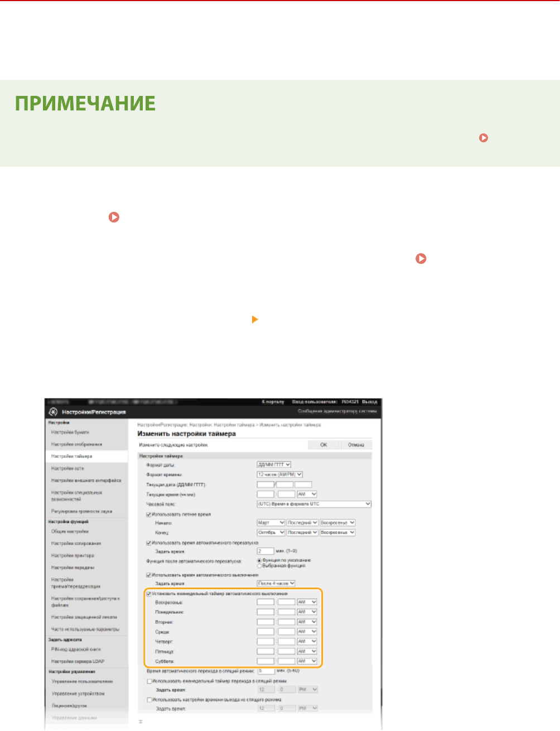Open 'PIN-код адресной книги' sidebar item
Screen dimensions: 560x731
(76, 650)
